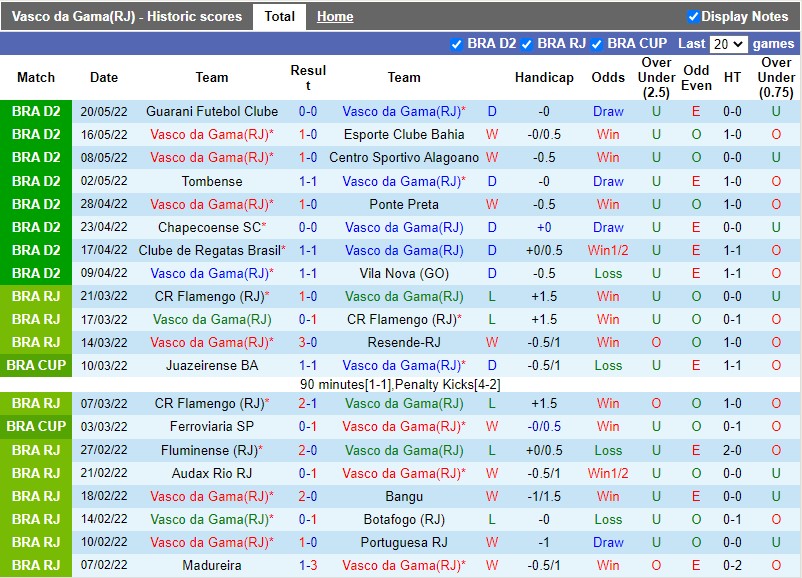Viewport: 802px width, 578px height.
Task: Click Guarani Futebol Clube team name
Action: [x=212, y=111]
